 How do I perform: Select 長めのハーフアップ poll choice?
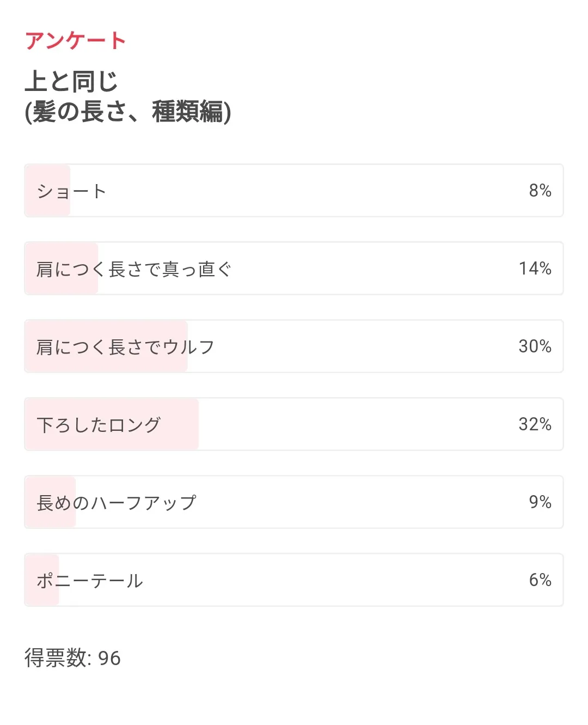tap(293, 502)
